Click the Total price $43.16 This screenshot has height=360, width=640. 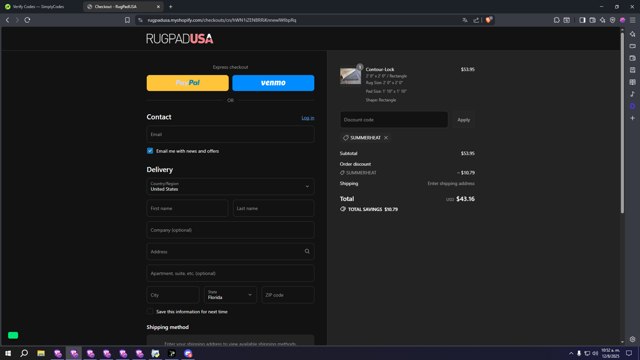465,199
